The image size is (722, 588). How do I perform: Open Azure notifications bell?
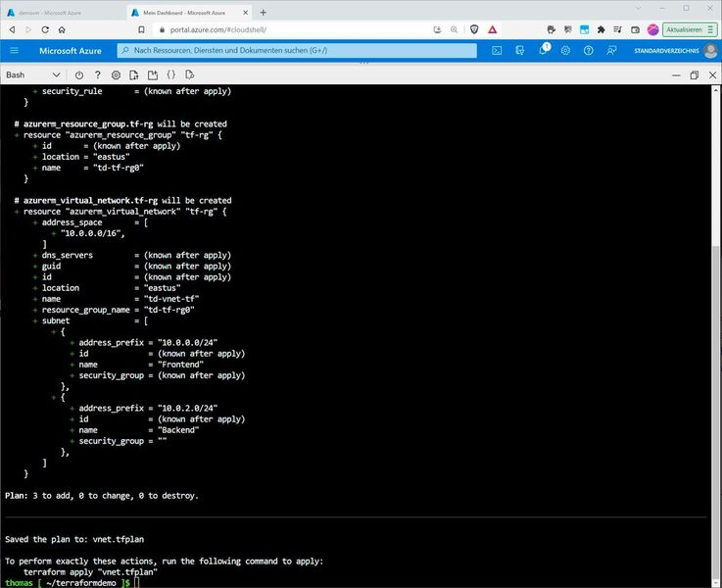click(x=544, y=50)
